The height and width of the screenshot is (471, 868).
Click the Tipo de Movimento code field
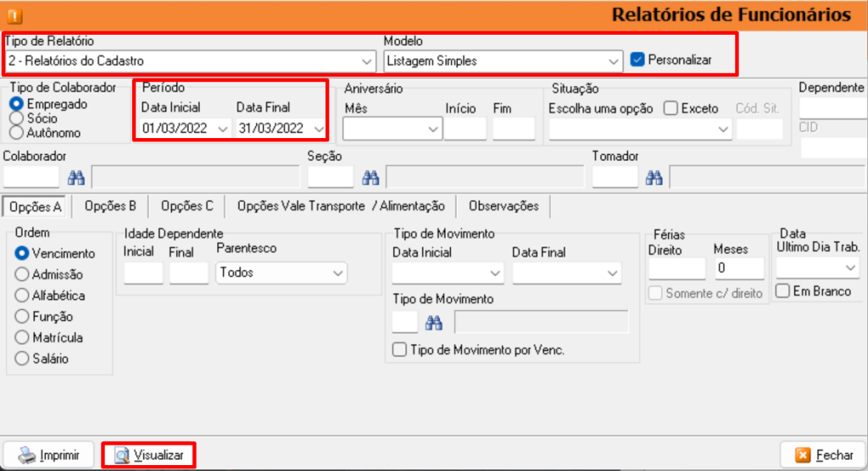pos(404,322)
